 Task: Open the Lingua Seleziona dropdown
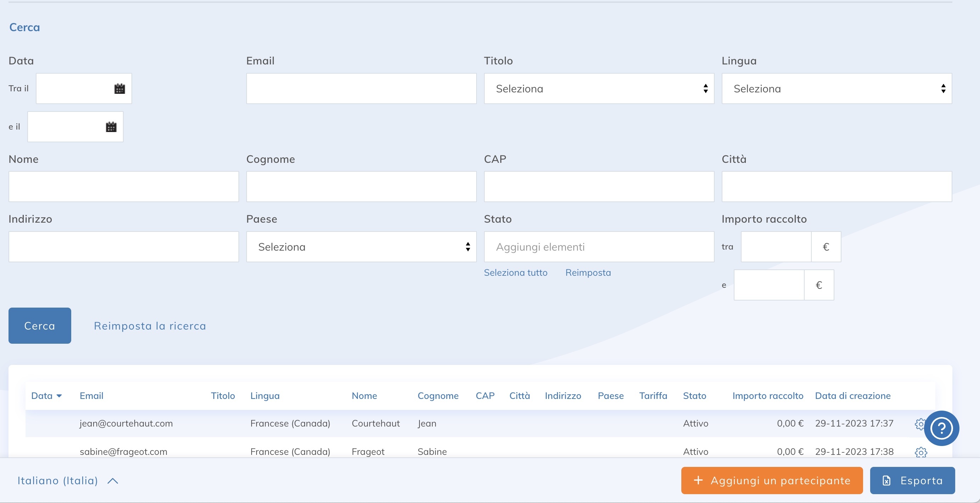coord(837,88)
